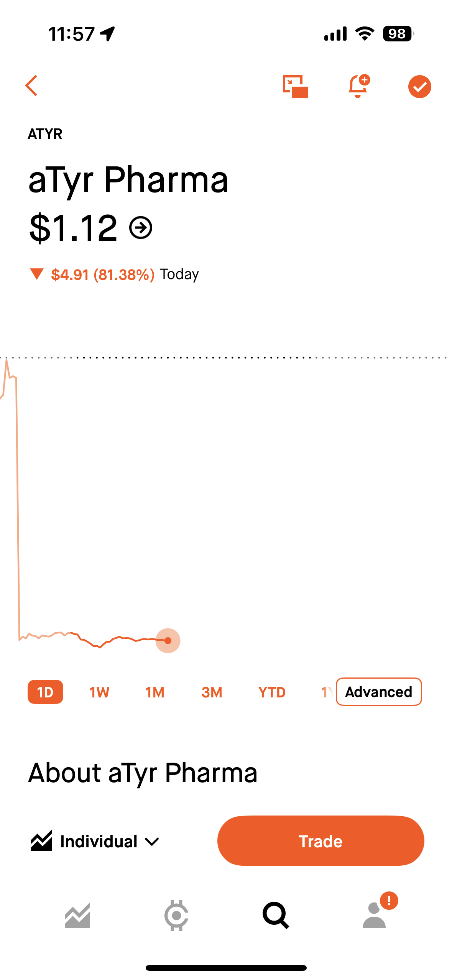Switch chart to 3M range
452x980 pixels.
(x=212, y=692)
